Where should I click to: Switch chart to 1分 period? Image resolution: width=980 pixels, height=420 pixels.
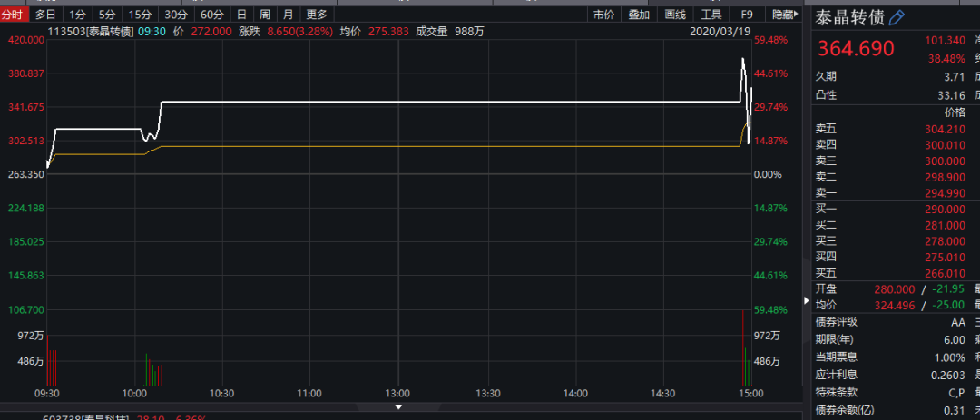[77, 15]
